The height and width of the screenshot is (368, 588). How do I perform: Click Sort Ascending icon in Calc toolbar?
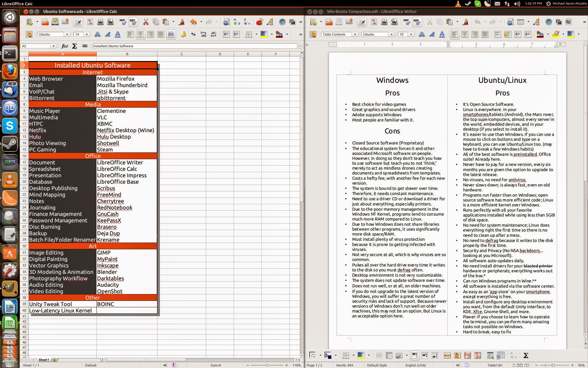tap(237, 22)
